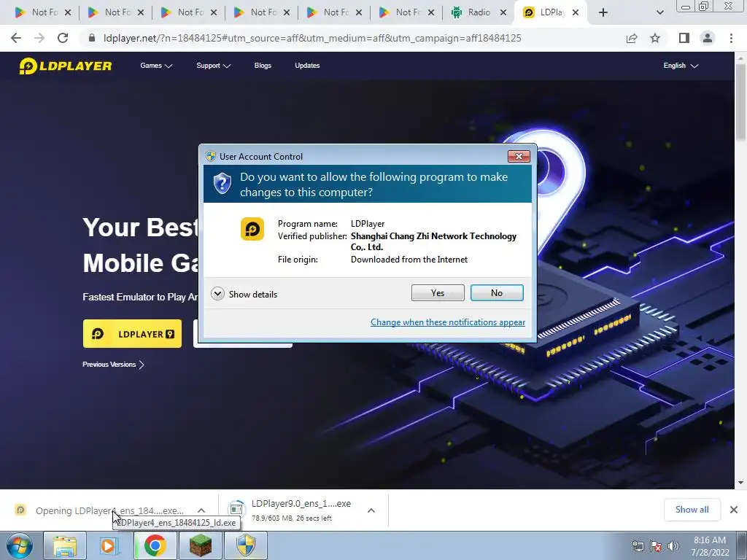This screenshot has height=560, width=747.
Task: Close the active LDPlayer tab
Action: coord(576,12)
